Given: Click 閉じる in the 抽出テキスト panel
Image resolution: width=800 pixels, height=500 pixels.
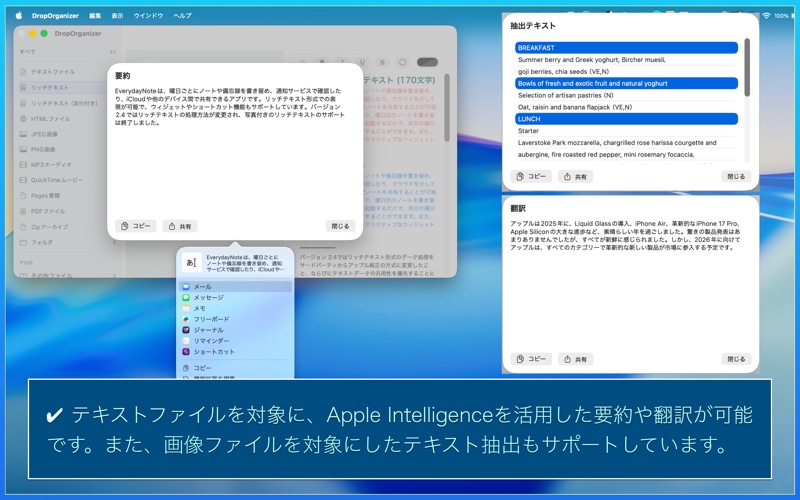Looking at the screenshot, I should (x=736, y=177).
